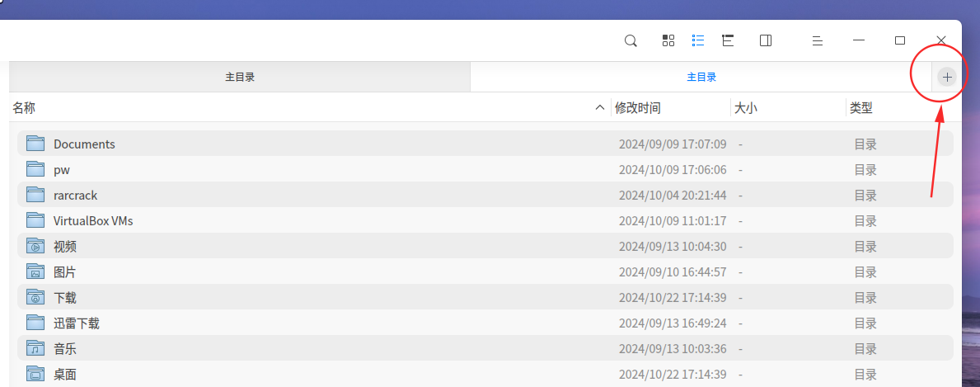Click the 视频 video folder icon
The height and width of the screenshot is (387, 980).
35,246
